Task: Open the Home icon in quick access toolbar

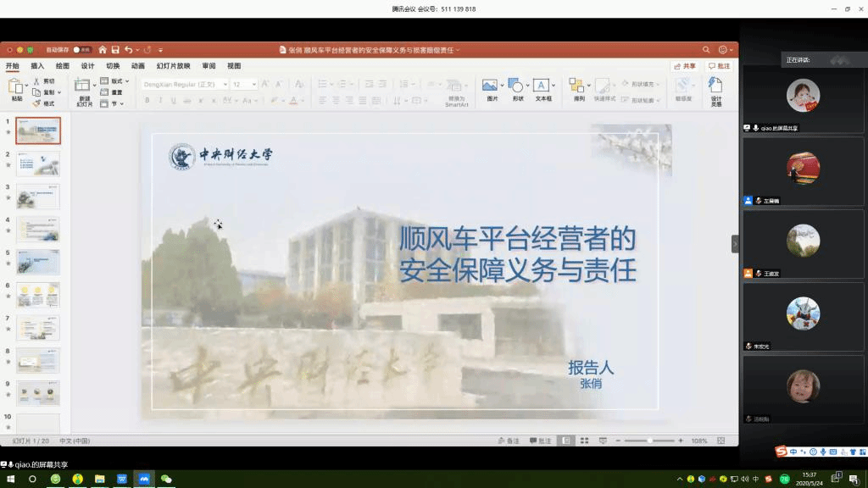Action: click(103, 50)
